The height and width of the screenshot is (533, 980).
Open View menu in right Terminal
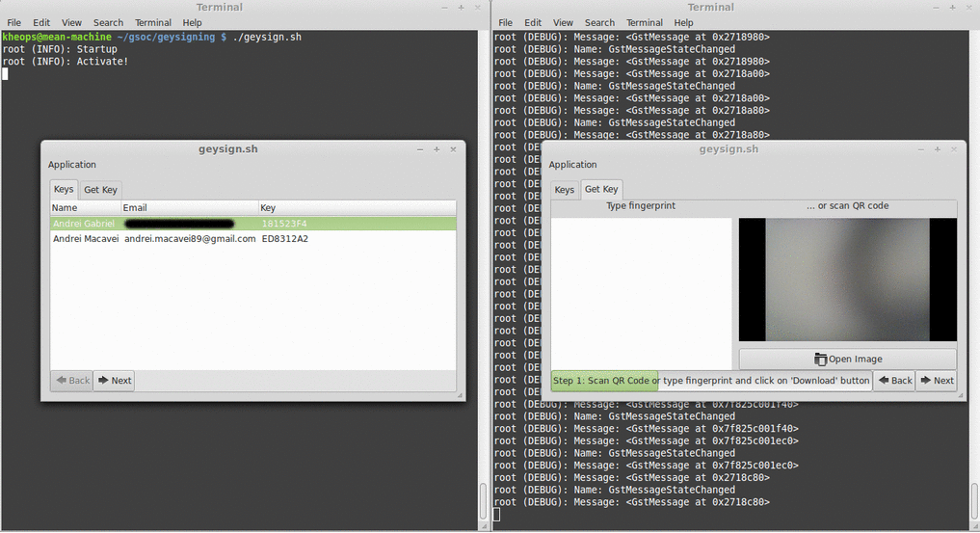pyautogui.click(x=563, y=22)
